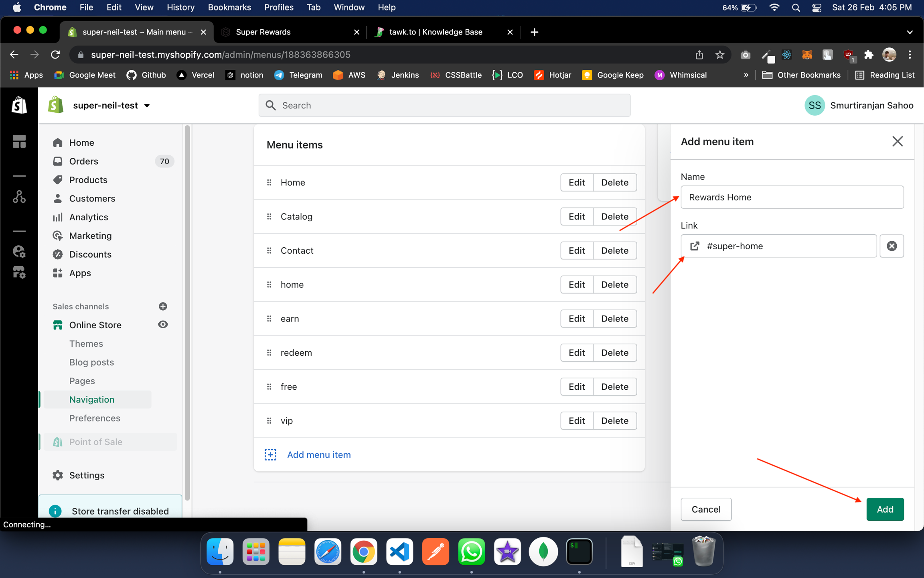This screenshot has width=924, height=578.
Task: Close the Add menu item panel
Action: 897,141
